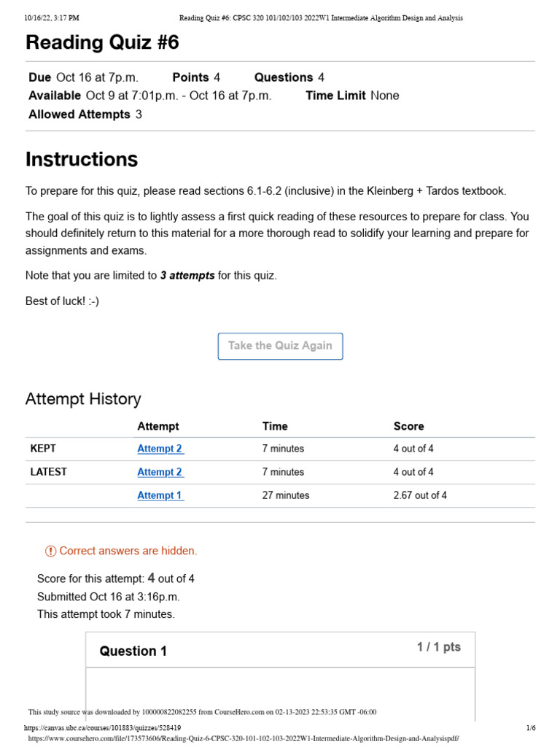Click the canvas.ubc.ca quiz URL at bottom
The width and height of the screenshot is (560, 747).
point(102,728)
